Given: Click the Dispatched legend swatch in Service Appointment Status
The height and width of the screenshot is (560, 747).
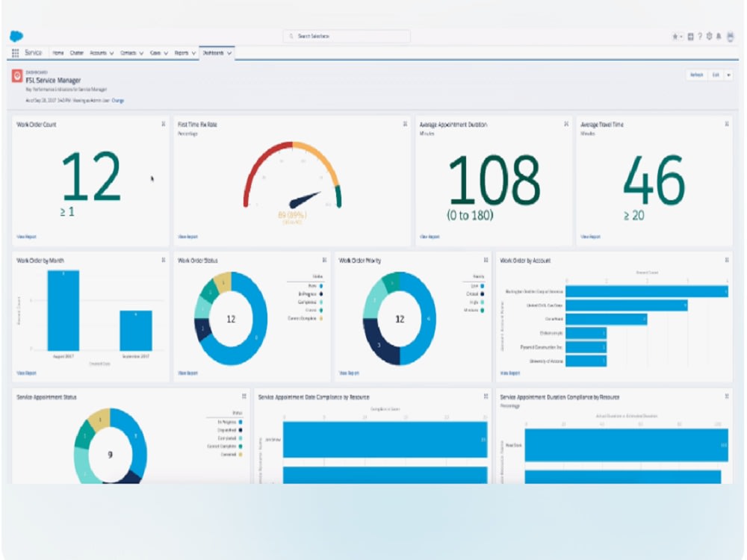Looking at the screenshot, I should point(241,430).
